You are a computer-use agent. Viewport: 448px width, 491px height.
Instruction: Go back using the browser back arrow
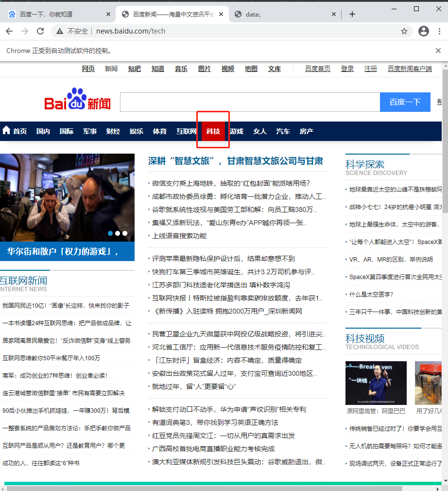coord(9,31)
